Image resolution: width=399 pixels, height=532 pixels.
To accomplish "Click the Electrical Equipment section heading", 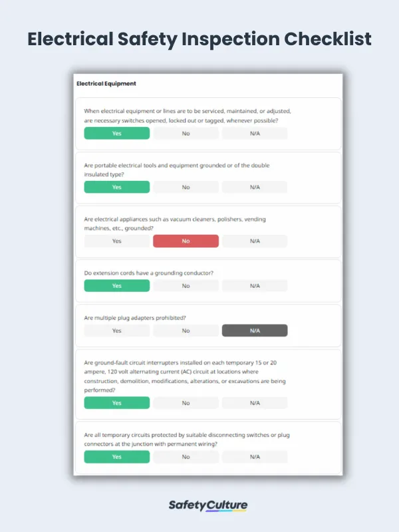I will pyautogui.click(x=106, y=84).
